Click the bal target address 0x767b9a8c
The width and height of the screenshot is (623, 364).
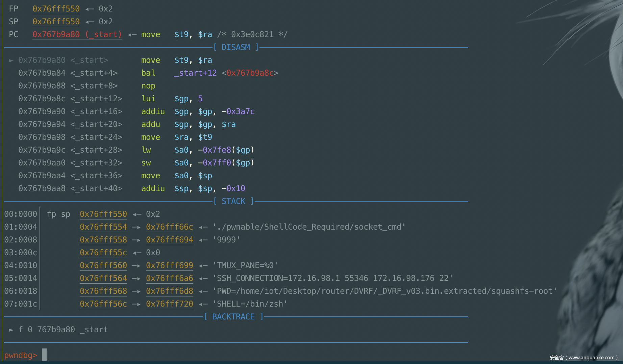coord(250,73)
